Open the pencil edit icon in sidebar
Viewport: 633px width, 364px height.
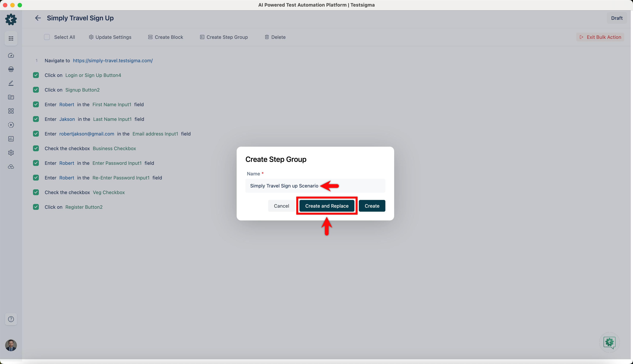11,83
